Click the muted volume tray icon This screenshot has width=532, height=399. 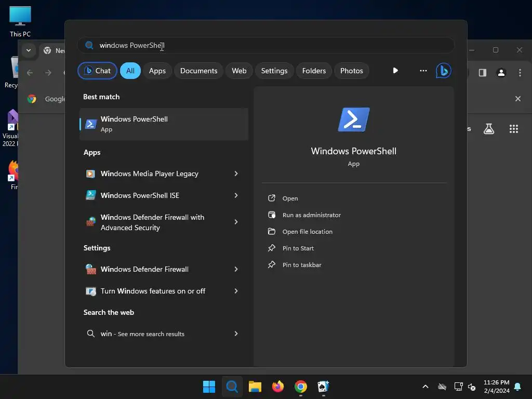coord(472,387)
